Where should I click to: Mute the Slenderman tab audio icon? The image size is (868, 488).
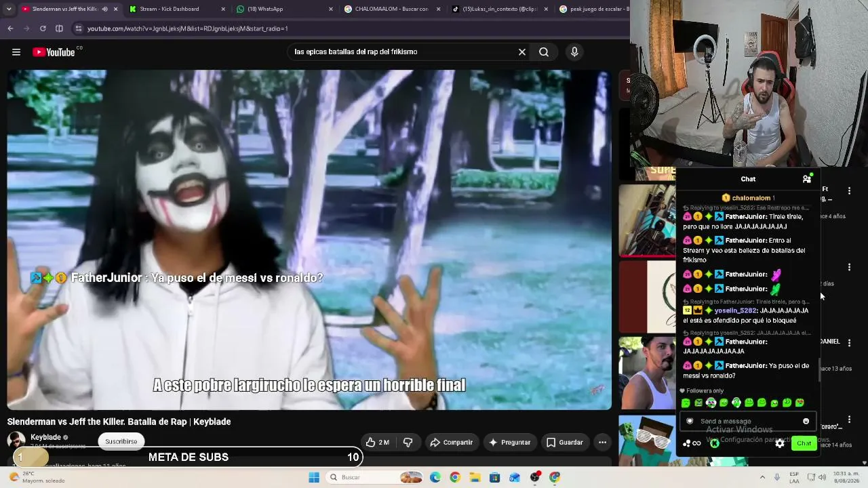(x=104, y=9)
